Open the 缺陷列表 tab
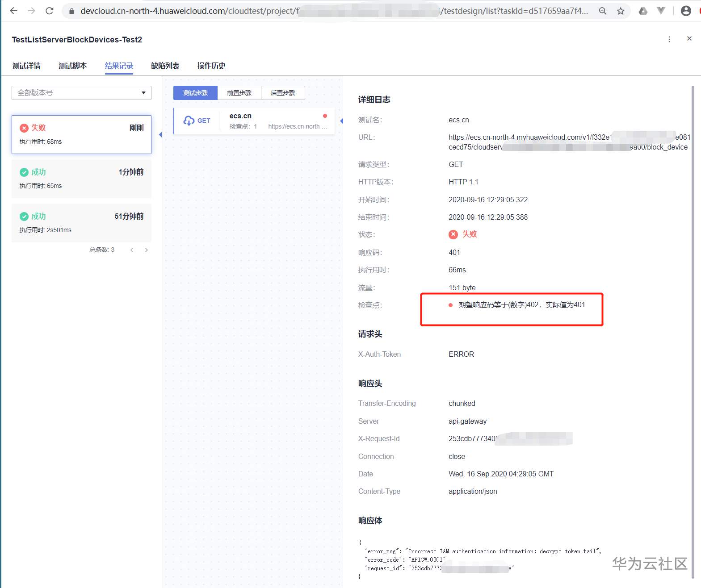The image size is (701, 588). (165, 66)
